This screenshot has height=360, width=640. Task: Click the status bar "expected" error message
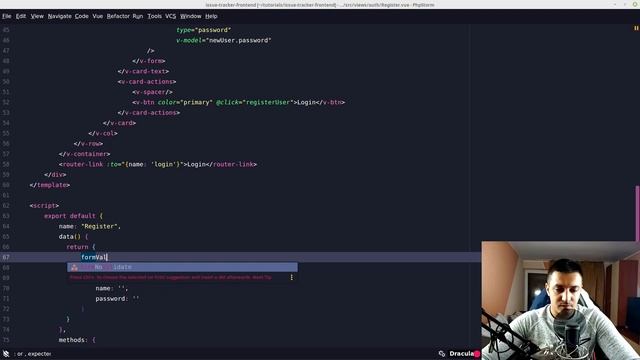(34, 354)
